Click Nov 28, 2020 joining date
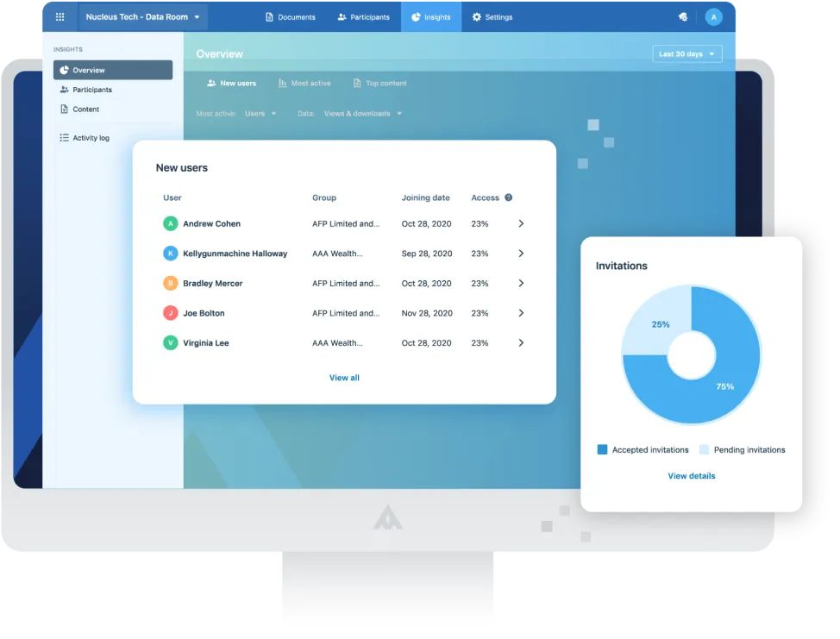Viewport: 840px width, 639px height. (427, 313)
